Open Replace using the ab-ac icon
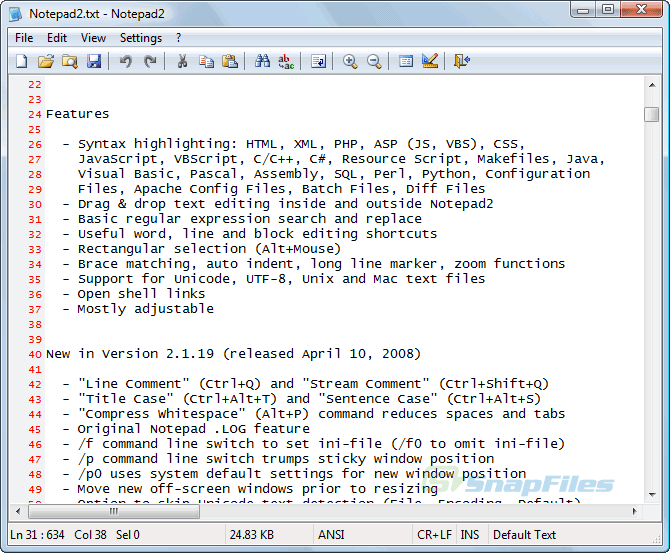Viewport: 670px width, 553px height. (x=286, y=61)
